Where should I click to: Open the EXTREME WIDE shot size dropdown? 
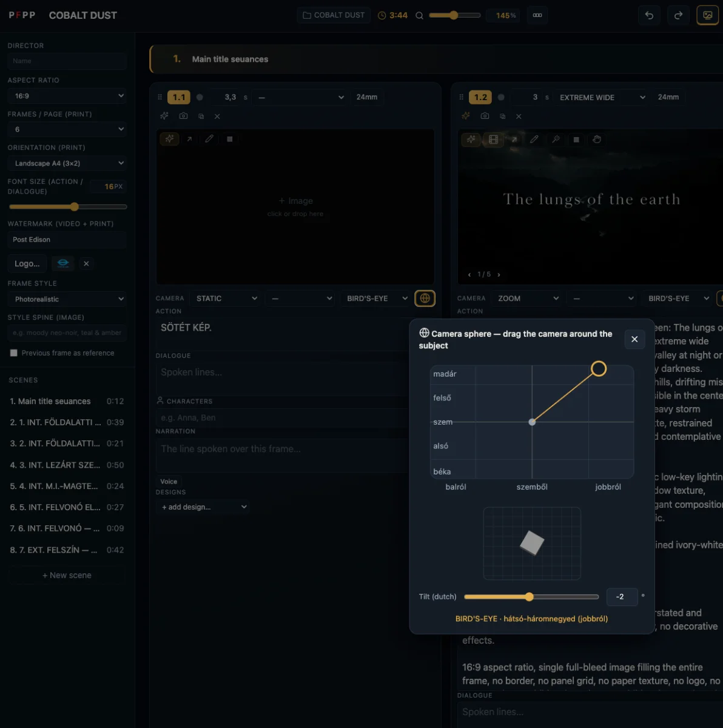pyautogui.click(x=601, y=97)
